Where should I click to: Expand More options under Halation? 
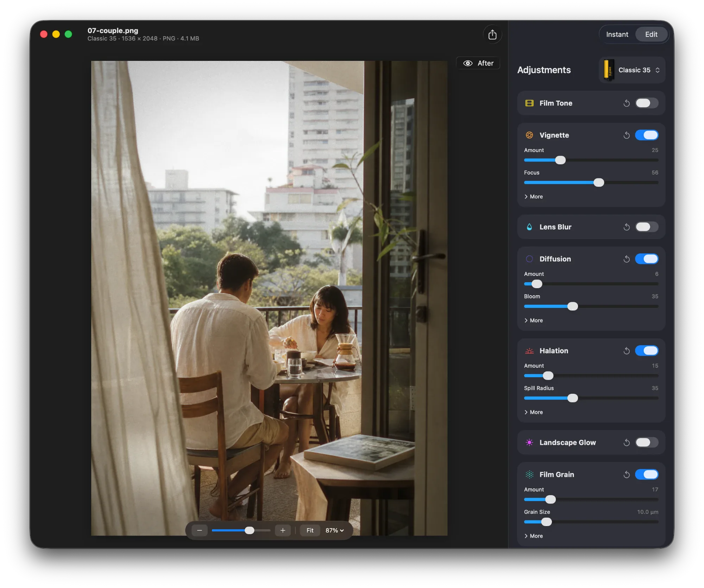click(534, 412)
